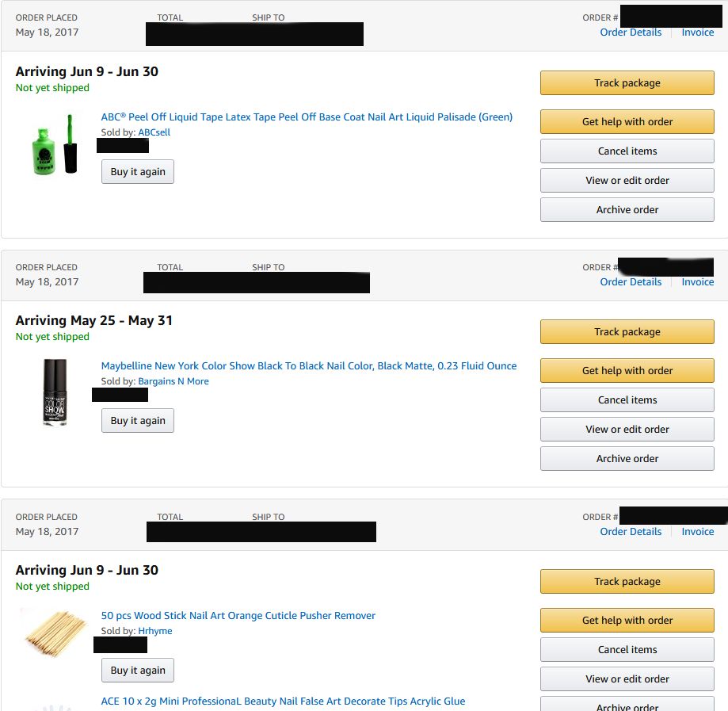
Task: Open the 50 pcs Wood Stick product link
Action: coord(238,615)
